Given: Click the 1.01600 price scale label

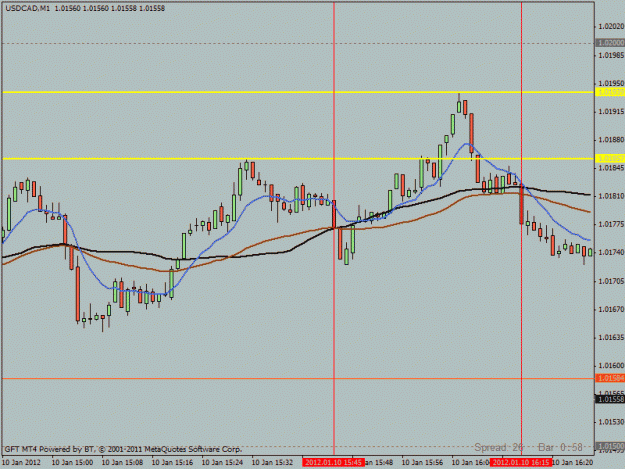Looking at the screenshot, I should (x=611, y=365).
